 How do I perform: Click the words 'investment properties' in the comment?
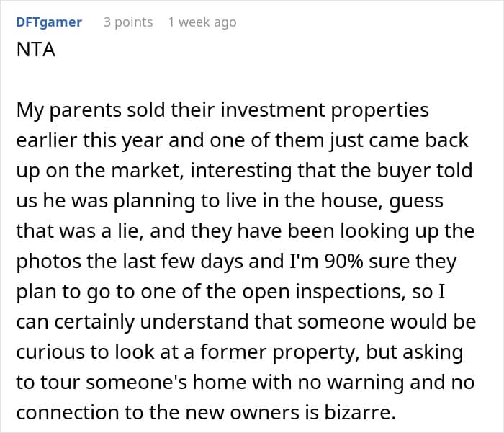(325, 110)
